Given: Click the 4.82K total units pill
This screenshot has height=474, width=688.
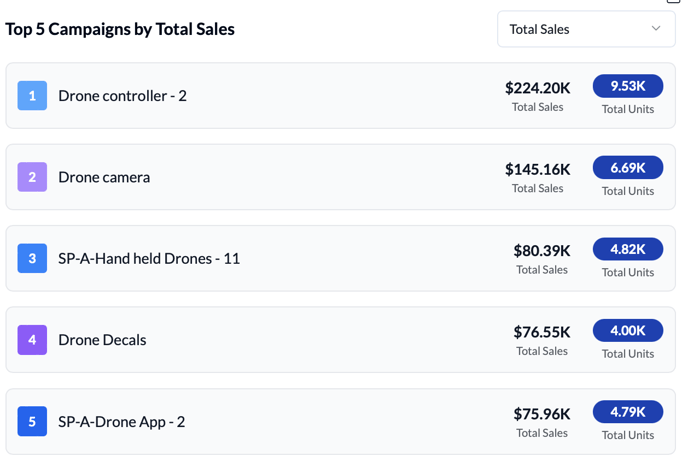Looking at the screenshot, I should tap(628, 249).
